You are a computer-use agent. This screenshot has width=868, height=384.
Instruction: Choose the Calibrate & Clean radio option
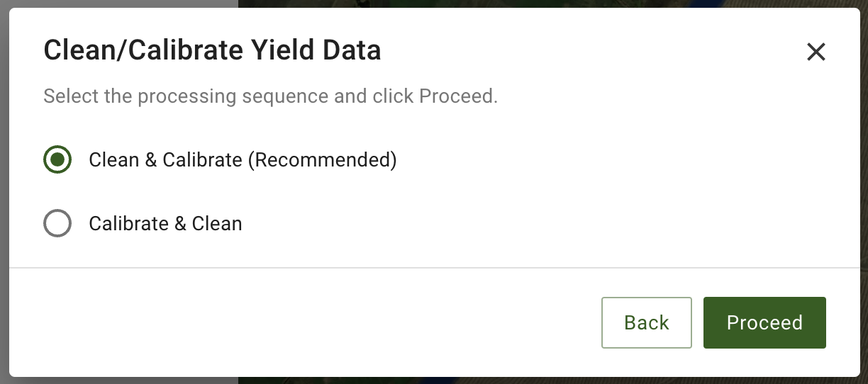click(x=57, y=224)
